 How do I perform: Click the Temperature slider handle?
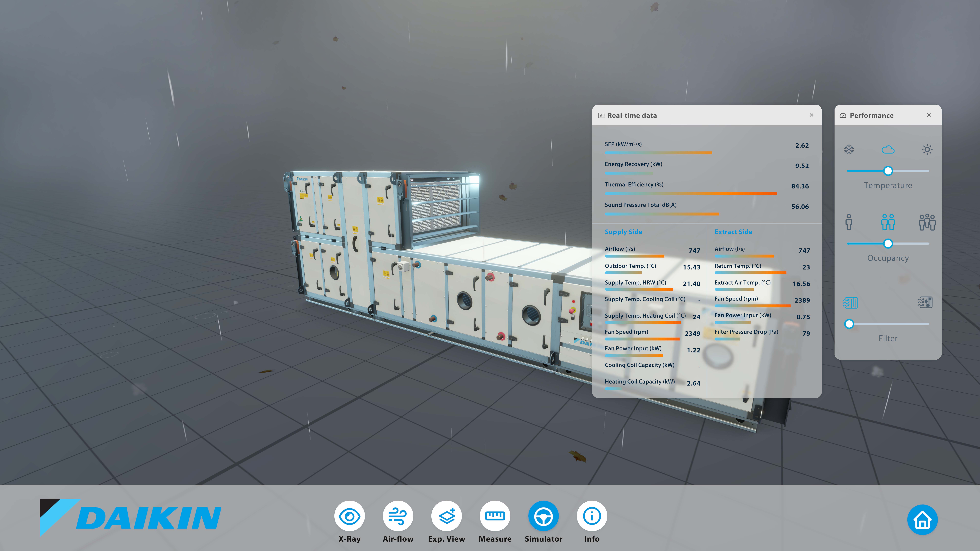point(888,171)
